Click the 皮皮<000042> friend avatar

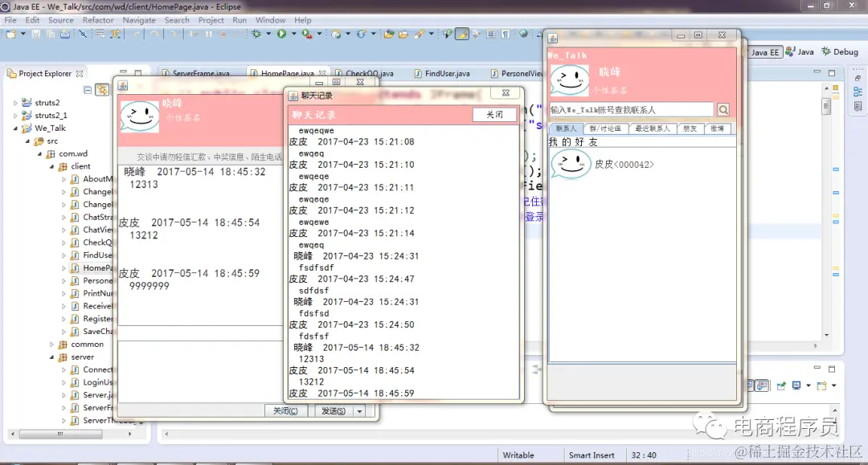[571, 165]
